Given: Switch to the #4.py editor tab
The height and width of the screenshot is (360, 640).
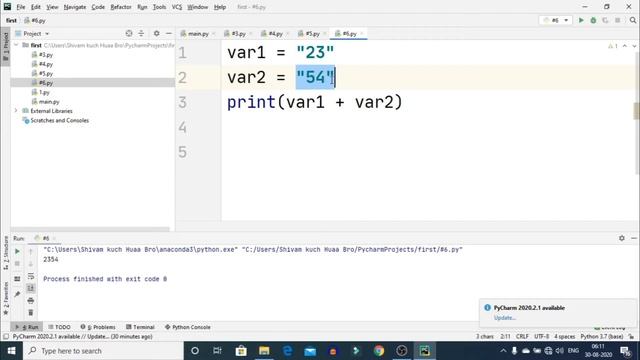Looking at the screenshot, I should point(275,34).
